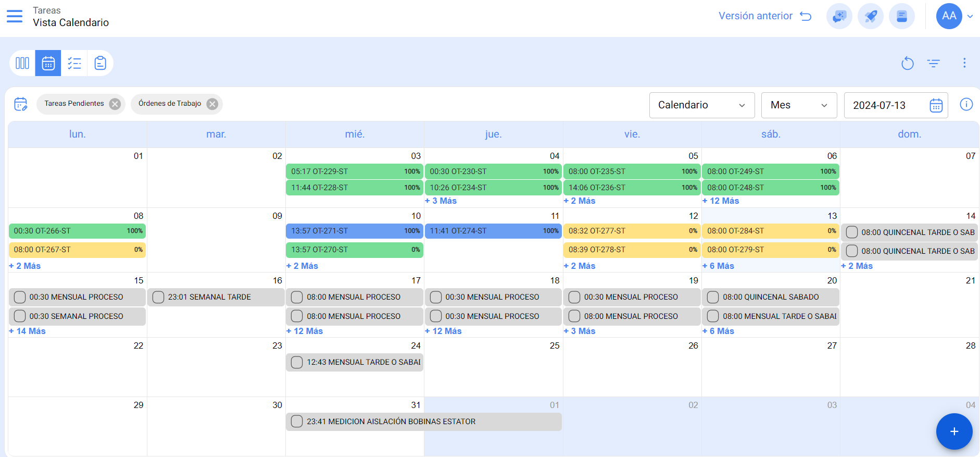Screen dimensions: 980x457
Task: Click the Versión anterior link
Action: [764, 16]
